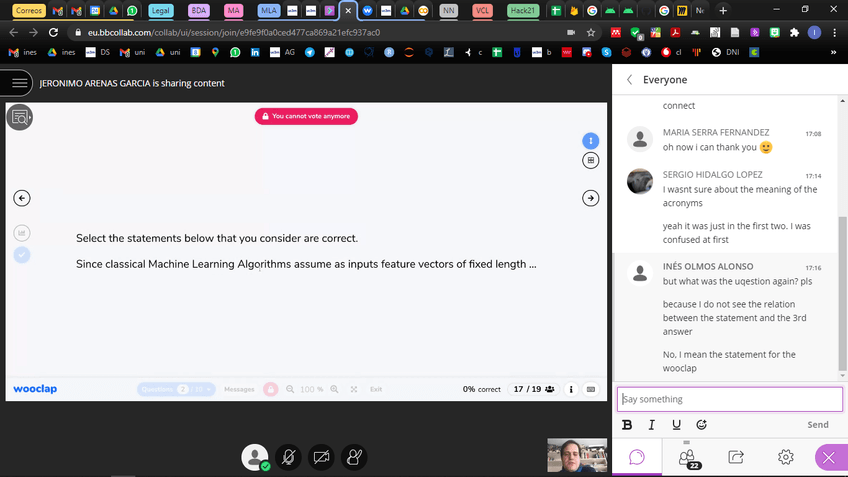Viewport: 848px width, 477px height.
Task: Open the Collaborate session menu hamburger
Action: (x=17, y=83)
